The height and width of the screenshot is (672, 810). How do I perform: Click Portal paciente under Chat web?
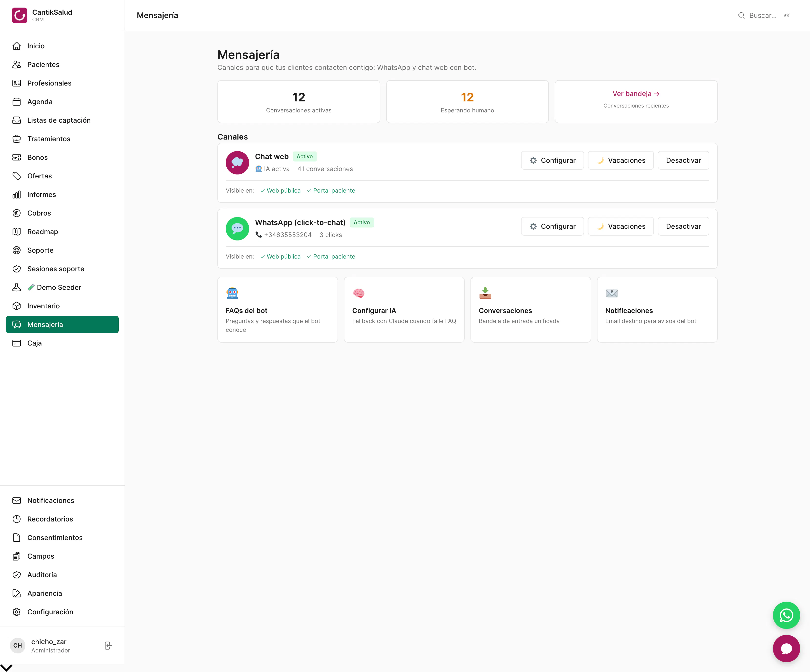click(330, 191)
